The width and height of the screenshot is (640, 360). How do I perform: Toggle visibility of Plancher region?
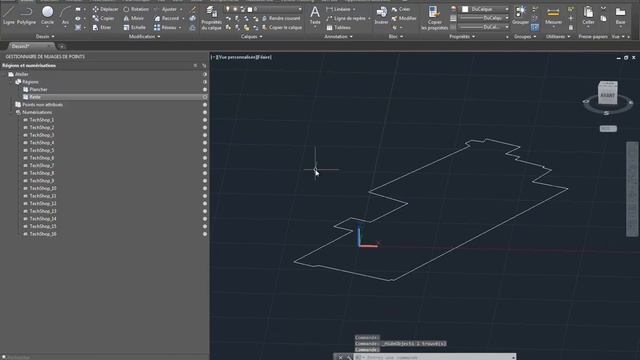pos(204,89)
